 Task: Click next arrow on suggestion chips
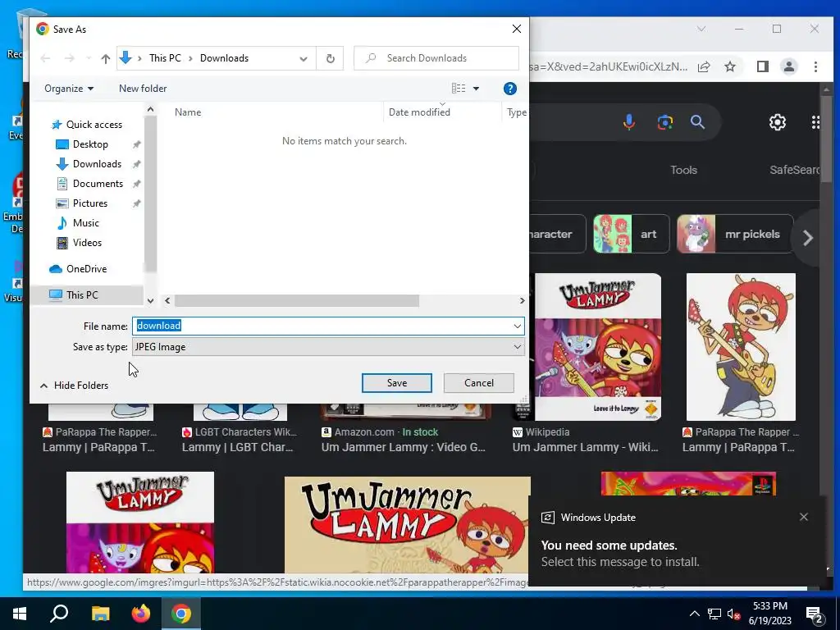point(808,238)
